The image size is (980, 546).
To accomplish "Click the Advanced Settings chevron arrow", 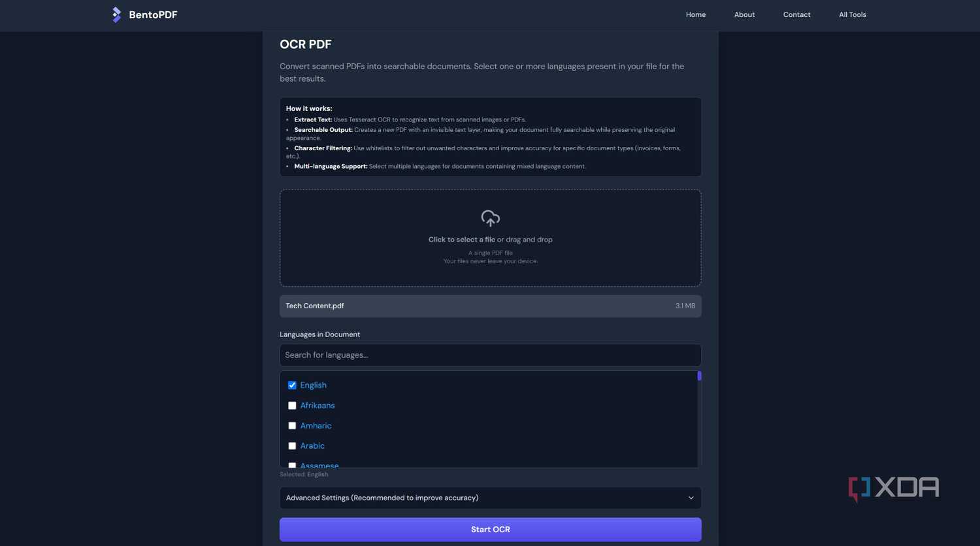I will (691, 498).
